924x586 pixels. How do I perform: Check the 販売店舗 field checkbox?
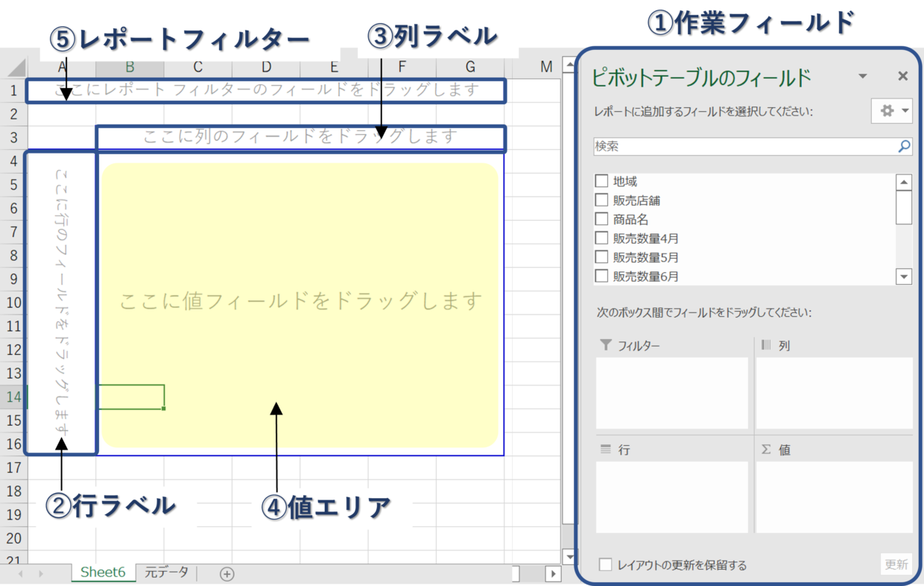click(x=601, y=200)
